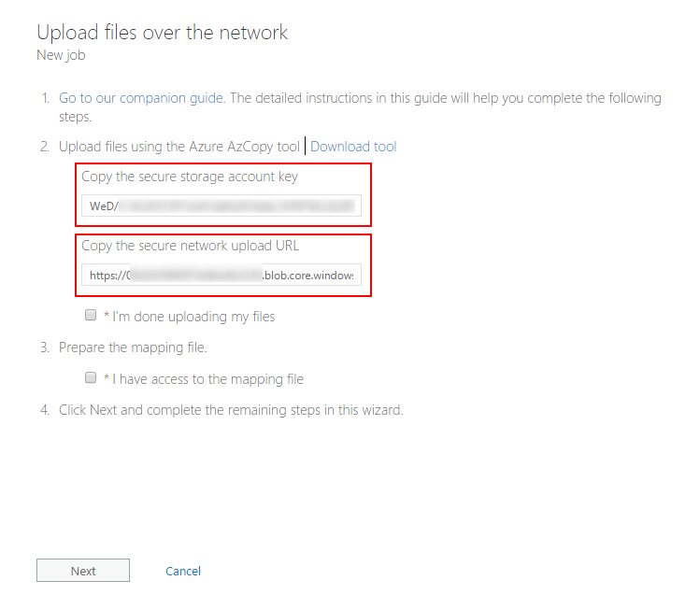Click the 'detailed instructions in this guide' sentence
This screenshot has width=700, height=595.
coord(446,98)
